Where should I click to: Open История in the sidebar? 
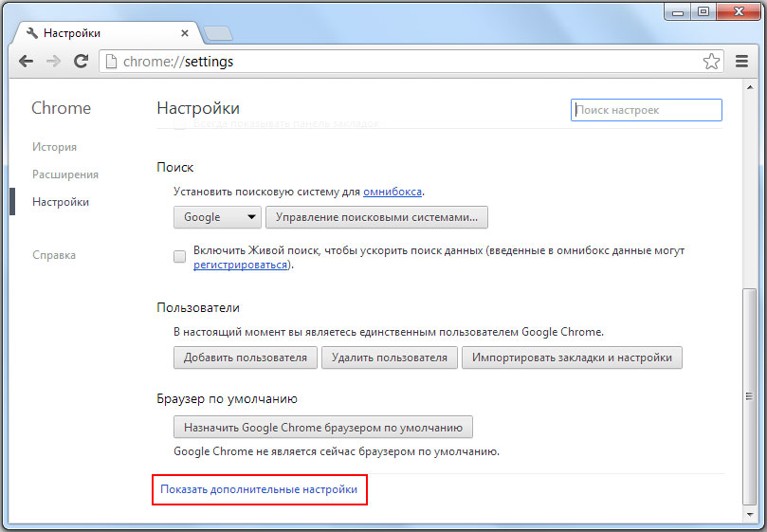click(x=54, y=147)
